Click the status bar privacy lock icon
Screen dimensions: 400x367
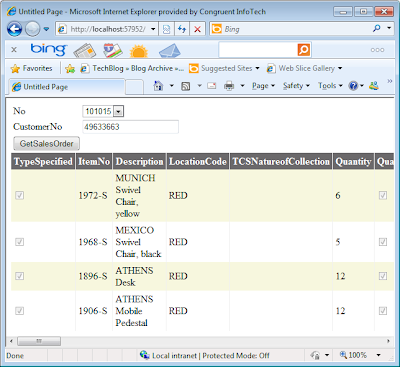point(315,355)
